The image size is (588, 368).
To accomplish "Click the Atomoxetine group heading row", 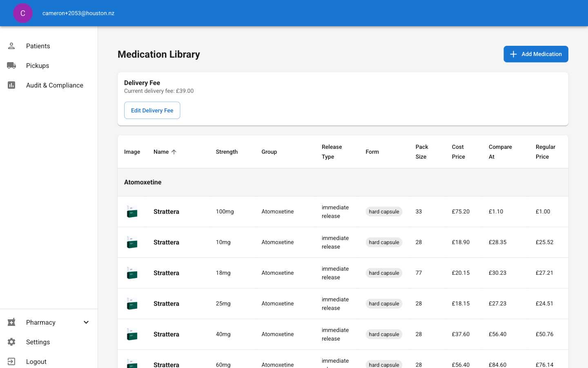I will click(343, 182).
